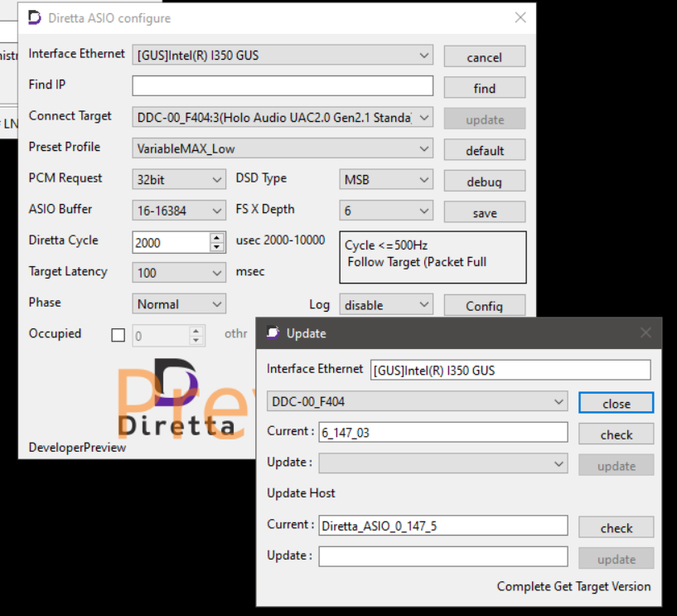Screen dimensions: 677x616
Task: Select the Target Latency dropdown
Action: click(x=179, y=273)
